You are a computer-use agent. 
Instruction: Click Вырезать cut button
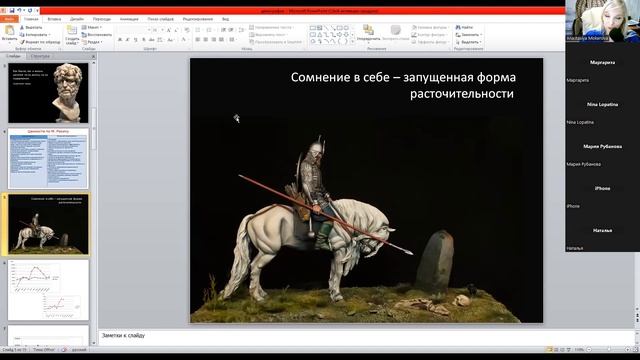(x=31, y=27)
